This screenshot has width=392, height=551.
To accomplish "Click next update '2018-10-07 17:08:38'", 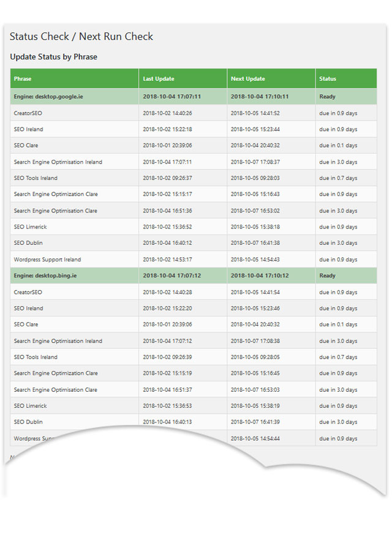I will point(255,341).
